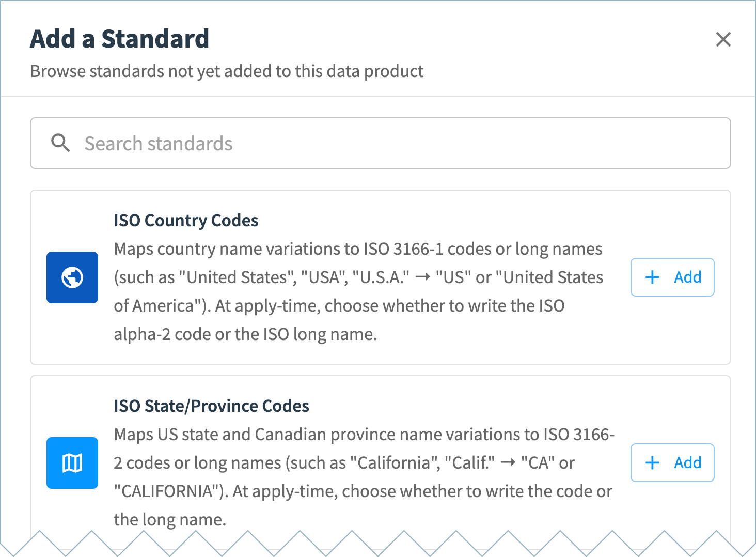Focus the Search standards input field
Viewport: 756px width, 557px height.
point(381,143)
